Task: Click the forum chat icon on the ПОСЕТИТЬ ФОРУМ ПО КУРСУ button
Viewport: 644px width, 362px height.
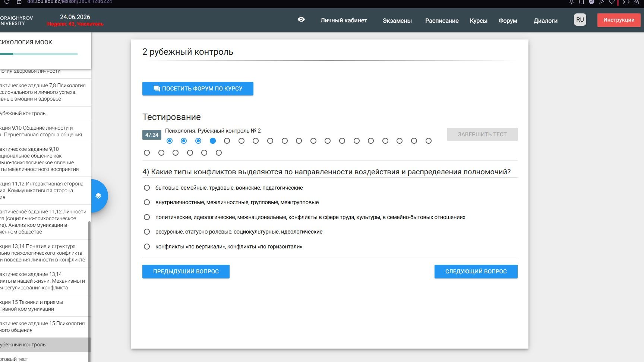Action: click(x=157, y=89)
